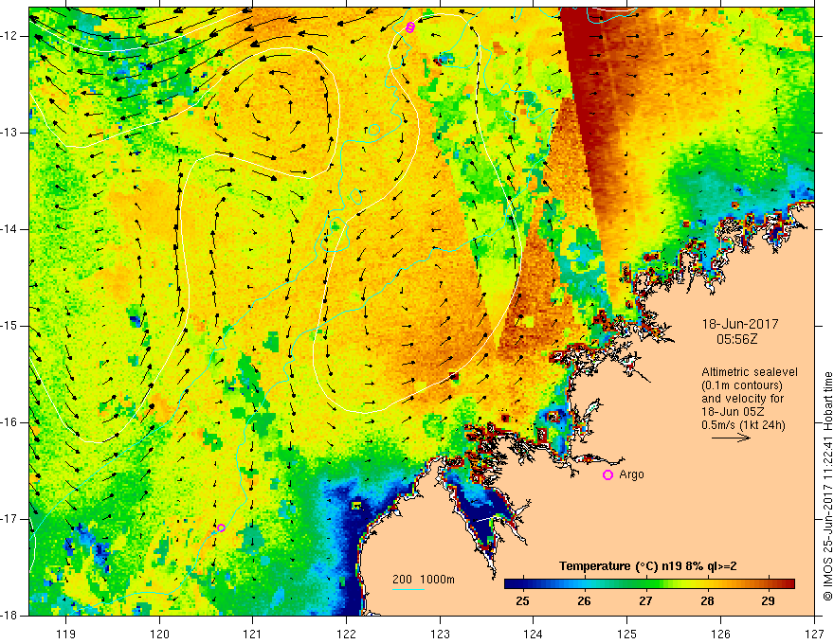
Task: Click the 0.5m/s reference velocity arrow
Action: coord(732,438)
